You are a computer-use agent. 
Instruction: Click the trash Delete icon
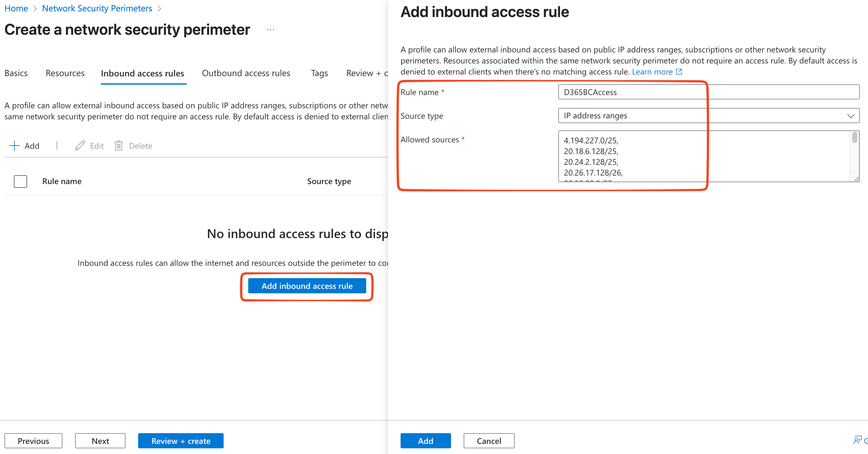point(119,146)
